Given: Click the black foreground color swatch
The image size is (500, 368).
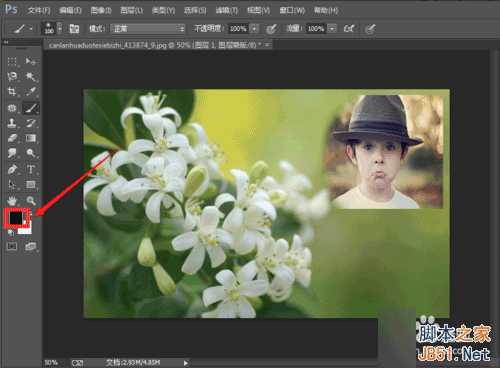Looking at the screenshot, I should (x=16, y=217).
